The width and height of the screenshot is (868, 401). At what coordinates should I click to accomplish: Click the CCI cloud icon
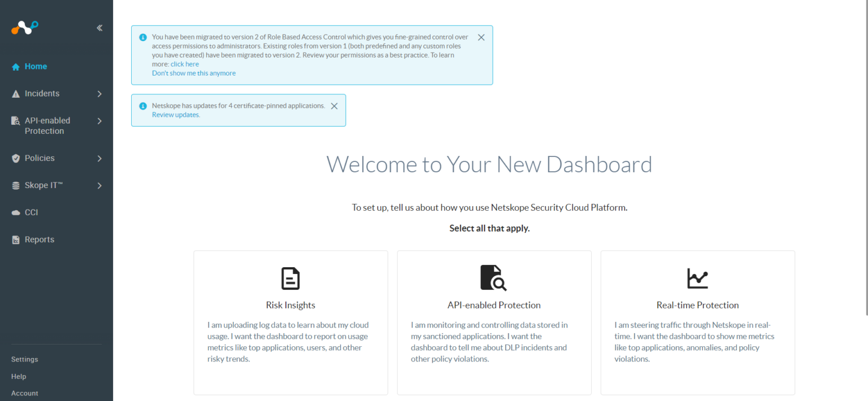pyautogui.click(x=16, y=212)
